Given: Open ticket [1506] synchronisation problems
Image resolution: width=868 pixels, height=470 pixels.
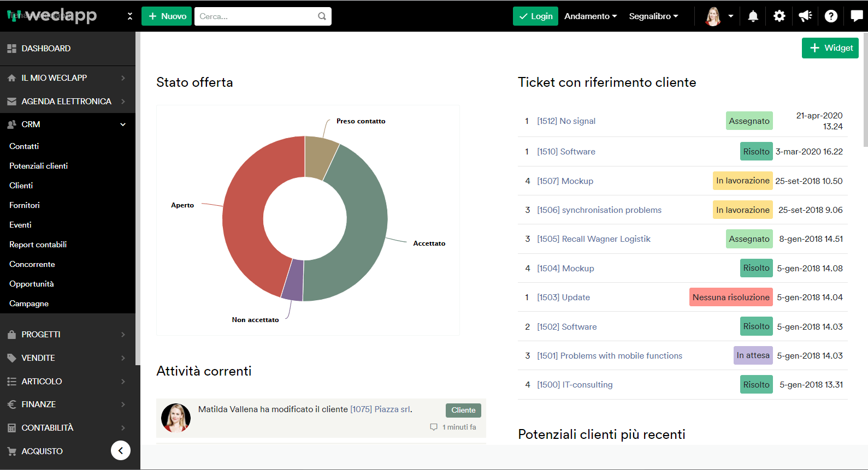Looking at the screenshot, I should coord(599,210).
